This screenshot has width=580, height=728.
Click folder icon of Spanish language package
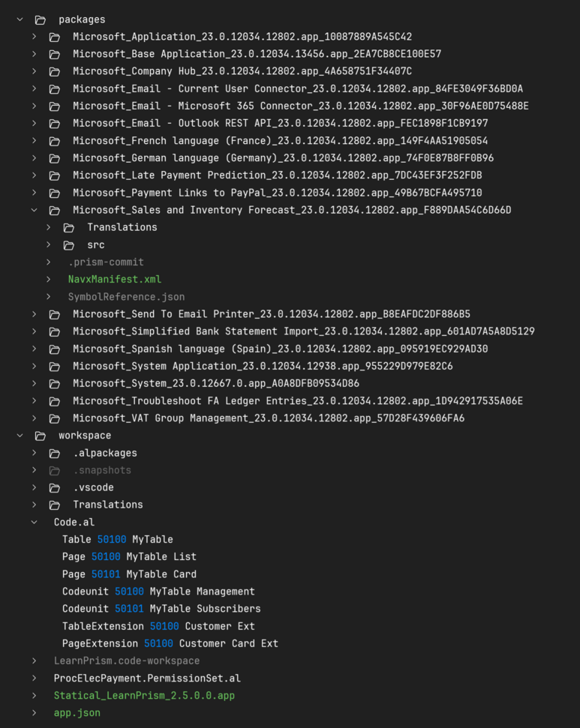pyautogui.click(x=55, y=349)
